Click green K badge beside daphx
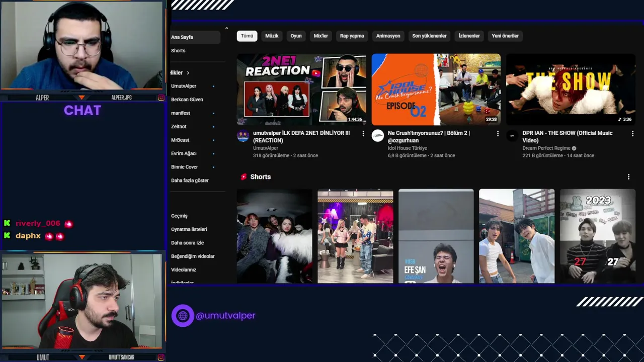This screenshot has width=644, height=362. 7,235
